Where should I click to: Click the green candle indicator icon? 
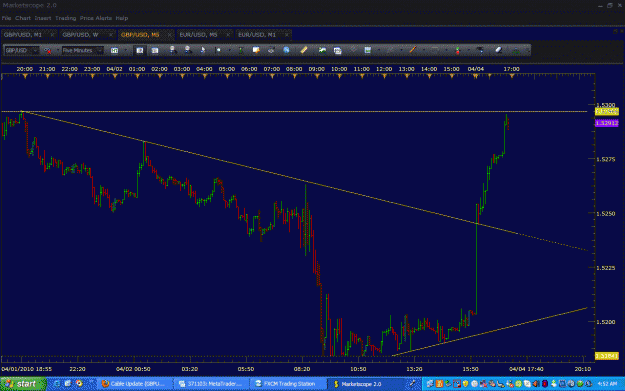[241, 51]
